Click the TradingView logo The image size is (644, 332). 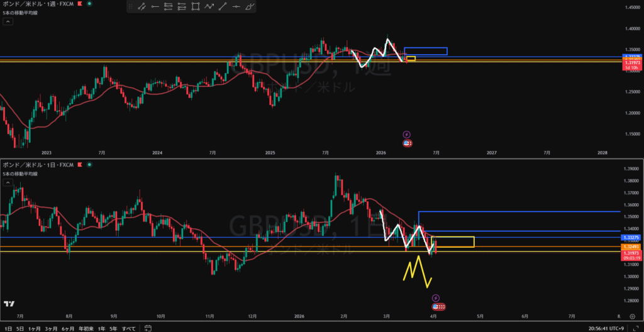(x=9, y=304)
